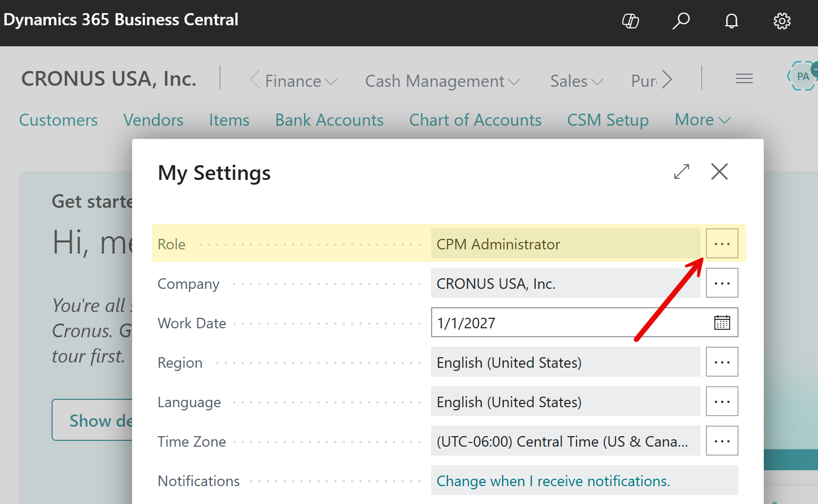Click the notification preferences link
Screen dimensions: 818x504
(x=553, y=480)
